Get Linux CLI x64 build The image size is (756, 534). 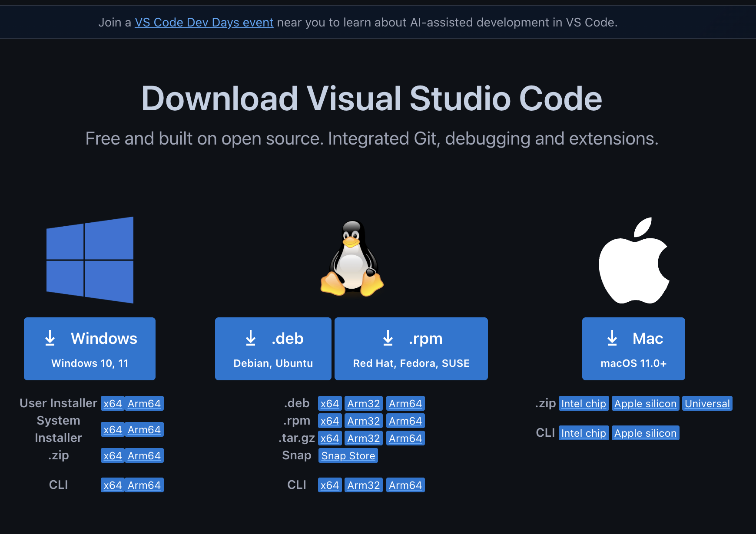click(330, 485)
